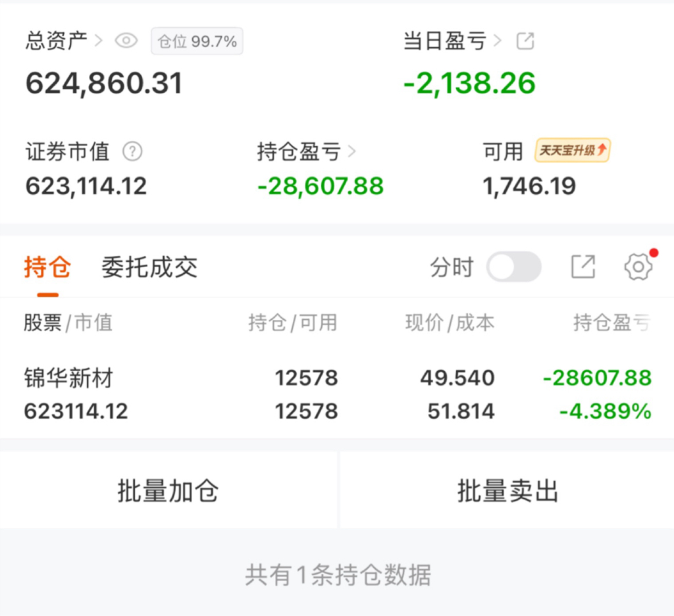Switch to the 委托成交 tab
Screen dimensions: 674x616
pos(149,268)
